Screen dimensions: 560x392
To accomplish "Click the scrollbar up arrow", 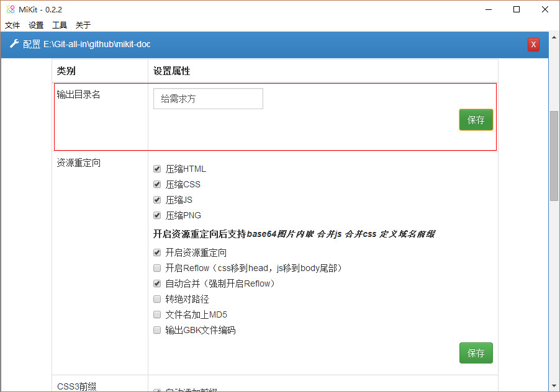I will [x=554, y=37].
